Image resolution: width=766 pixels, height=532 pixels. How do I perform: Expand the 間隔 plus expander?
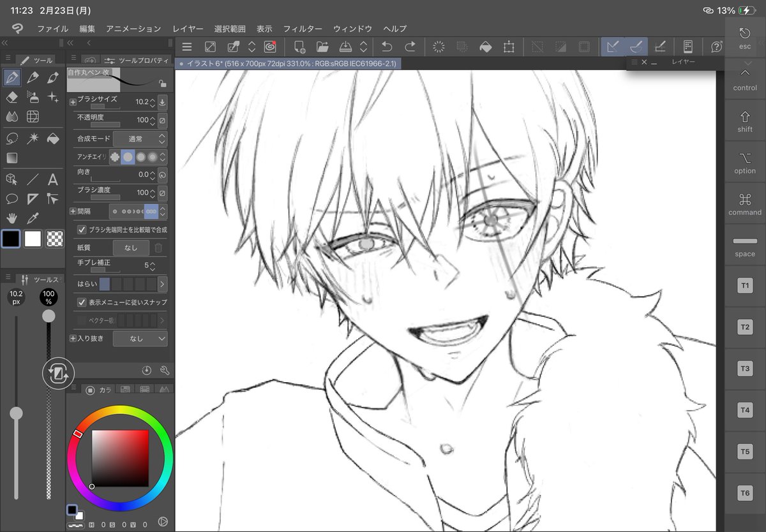tap(73, 211)
